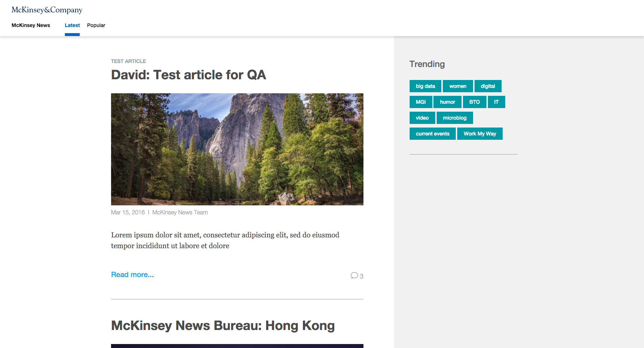Viewport: 644px width, 348px height.
Task: Select the 'BTO' trending tag
Action: 475,102
